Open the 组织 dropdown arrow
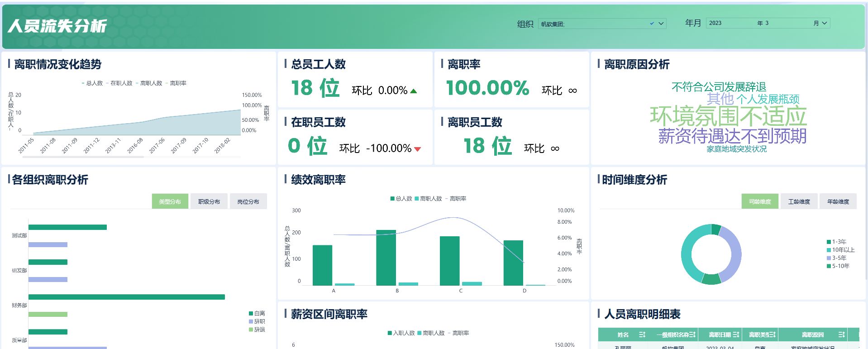The width and height of the screenshot is (868, 349). point(661,24)
